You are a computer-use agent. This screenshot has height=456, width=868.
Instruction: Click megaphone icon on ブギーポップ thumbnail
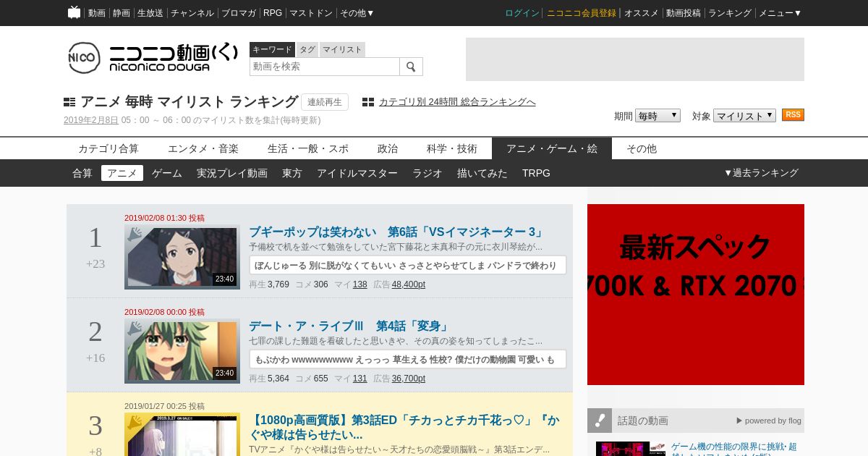135,235
